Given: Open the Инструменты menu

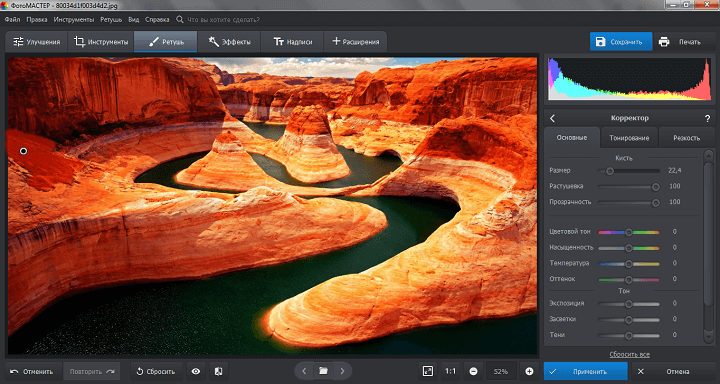Looking at the screenshot, I should point(74,20).
